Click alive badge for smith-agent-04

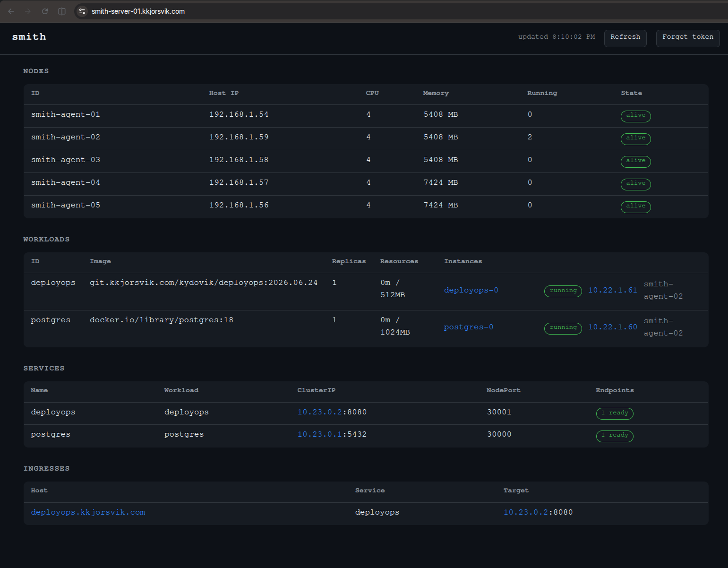[x=635, y=184]
